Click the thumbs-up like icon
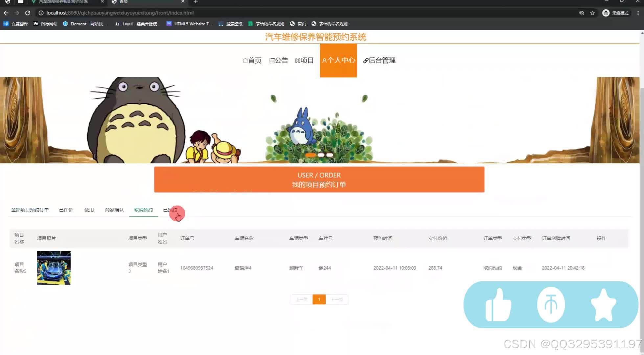Image resolution: width=644 pixels, height=355 pixels. [x=498, y=305]
